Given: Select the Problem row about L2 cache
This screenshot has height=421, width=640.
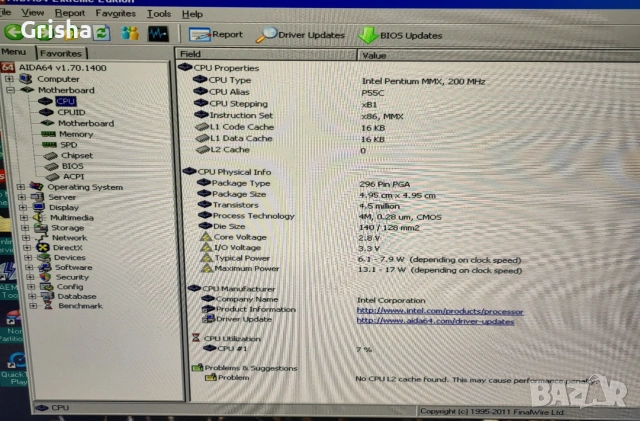Looking at the screenshot, I should (x=402, y=379).
